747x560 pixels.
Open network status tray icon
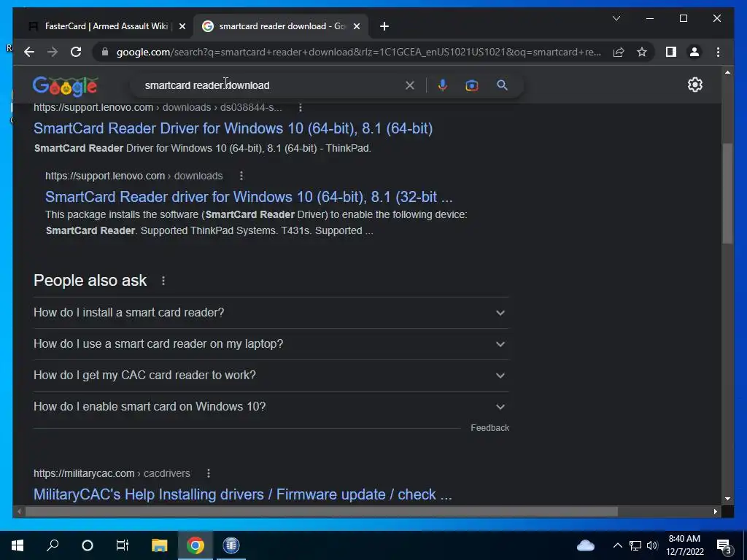tap(635, 545)
